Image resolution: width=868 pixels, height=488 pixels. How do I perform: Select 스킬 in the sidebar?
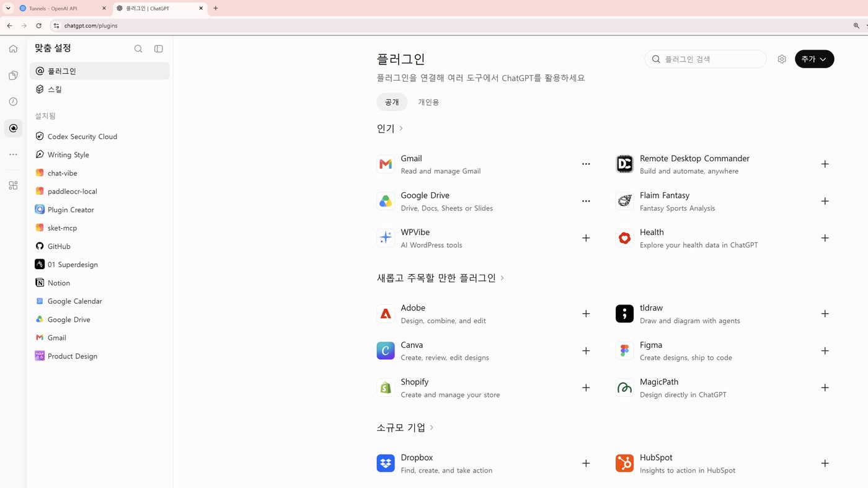click(99, 89)
